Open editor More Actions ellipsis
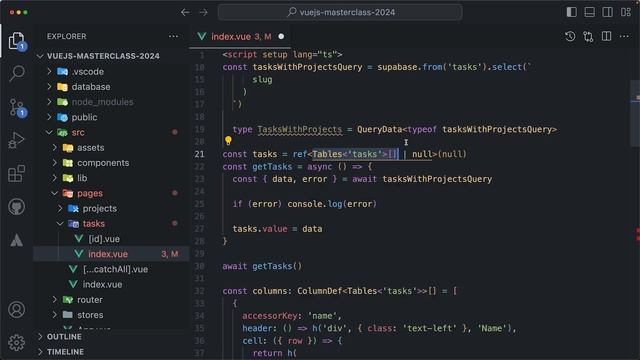The image size is (640, 360). tap(624, 37)
